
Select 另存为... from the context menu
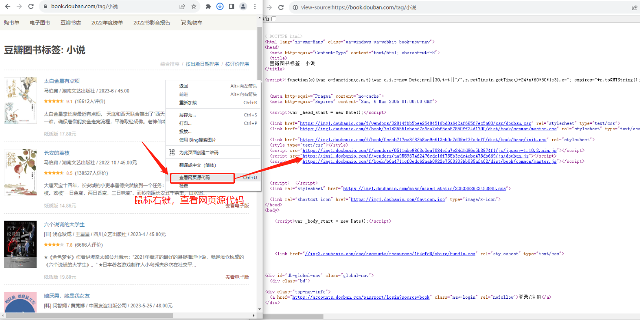[187, 115]
